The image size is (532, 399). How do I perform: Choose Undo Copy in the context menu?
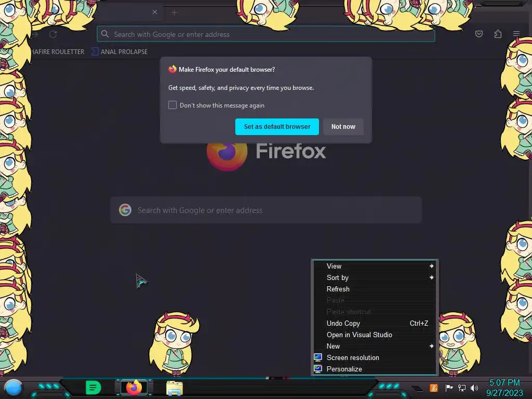coord(375,323)
